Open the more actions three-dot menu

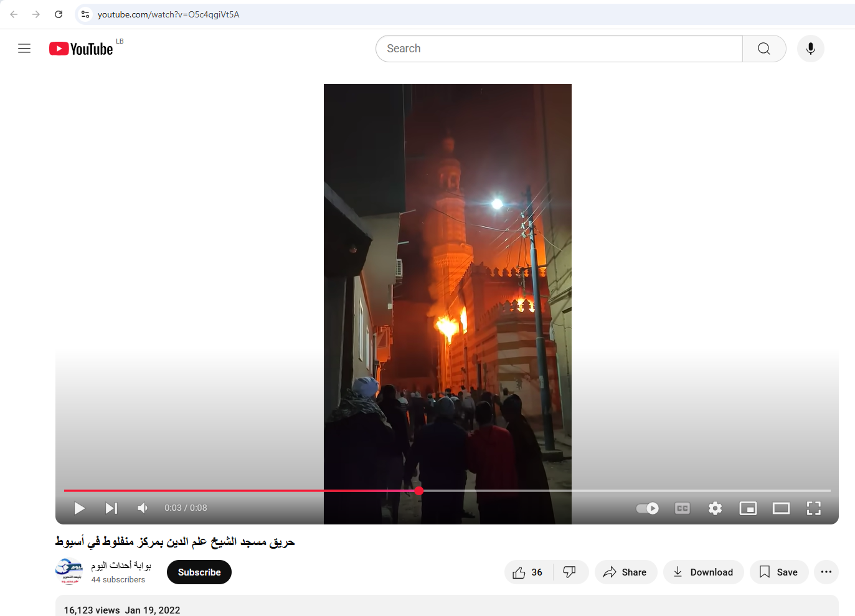826,572
